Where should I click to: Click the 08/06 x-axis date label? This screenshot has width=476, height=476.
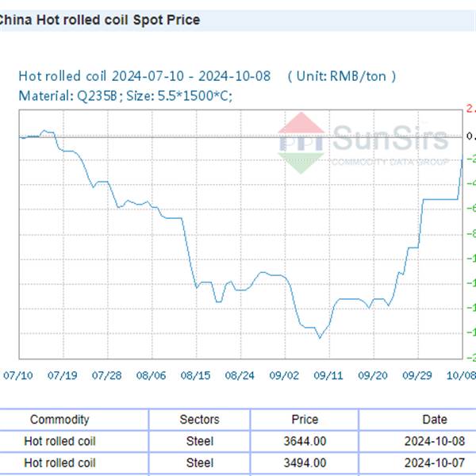[152, 375]
